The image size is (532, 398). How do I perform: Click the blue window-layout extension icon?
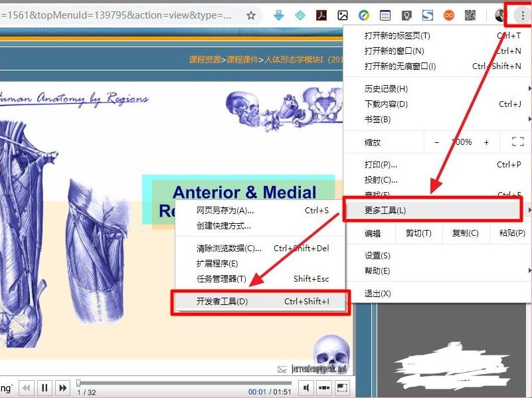coord(385,15)
